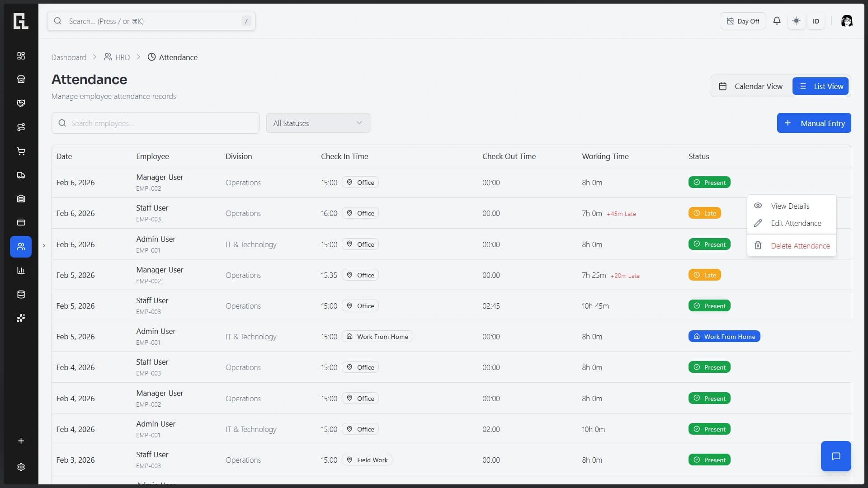Click the Division column header

point(239,156)
